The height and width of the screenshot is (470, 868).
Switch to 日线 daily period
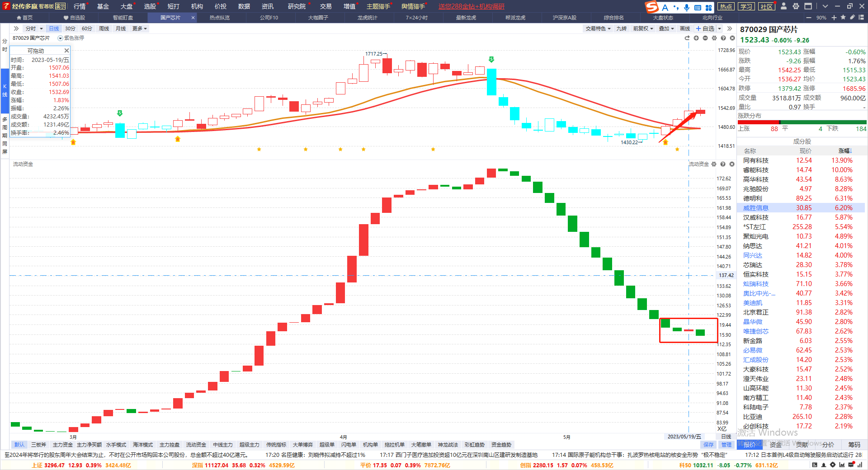point(54,28)
